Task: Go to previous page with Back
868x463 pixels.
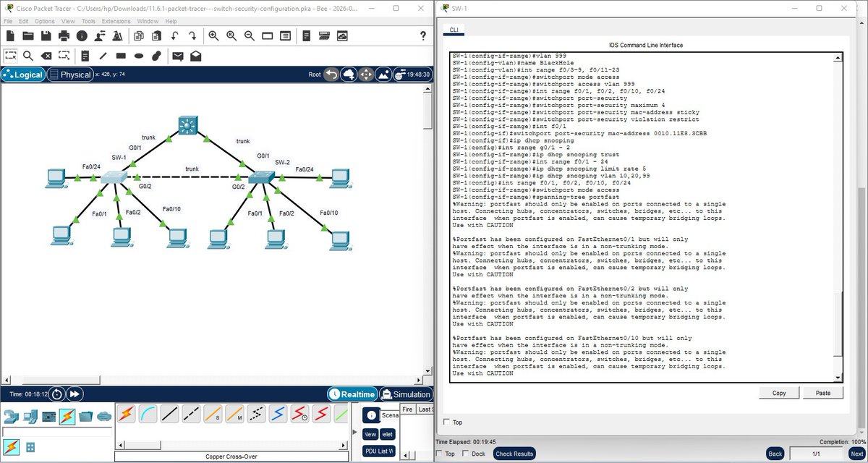Action: tap(775, 454)
